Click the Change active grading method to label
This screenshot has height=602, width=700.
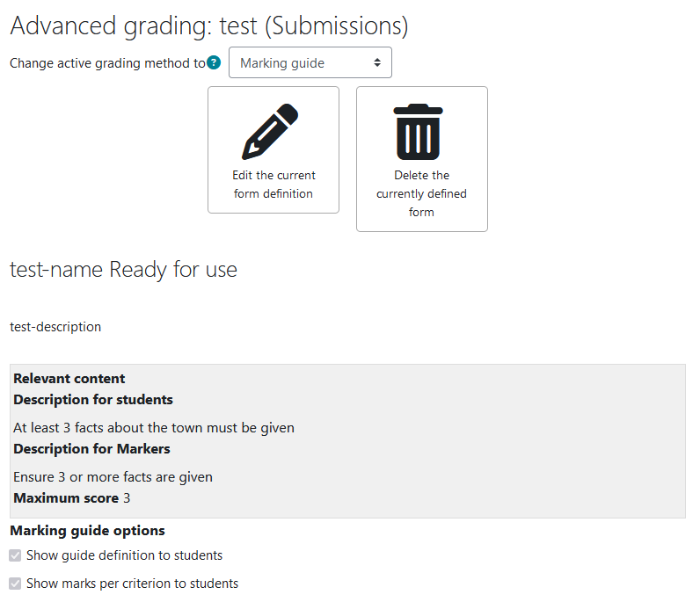click(107, 63)
